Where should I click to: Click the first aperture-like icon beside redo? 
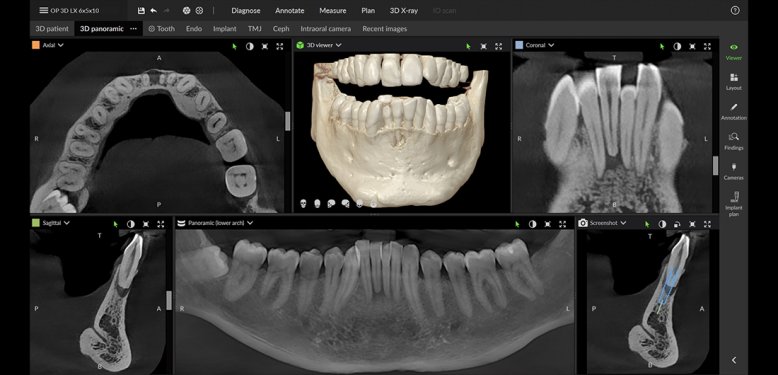[187, 10]
